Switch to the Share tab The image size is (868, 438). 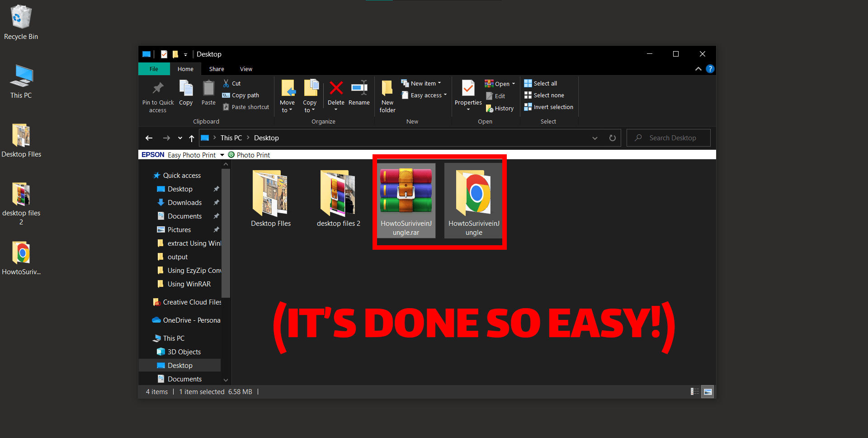pos(216,69)
